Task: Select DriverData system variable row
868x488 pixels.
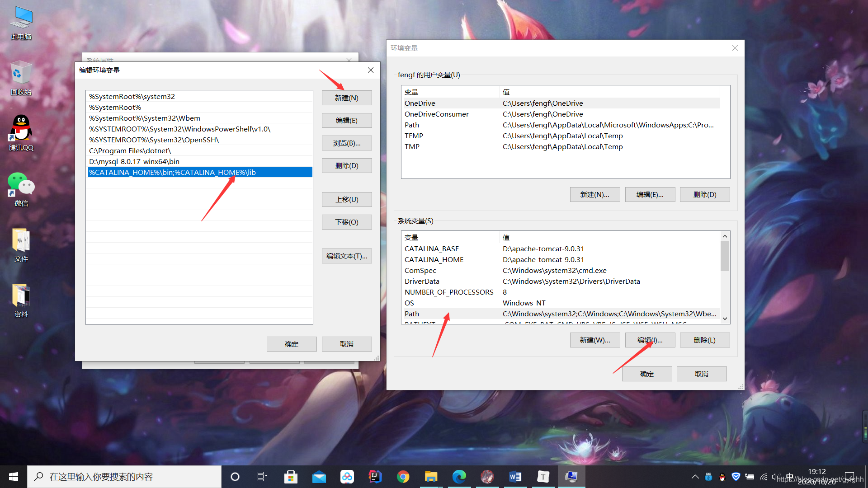Action: 561,282
